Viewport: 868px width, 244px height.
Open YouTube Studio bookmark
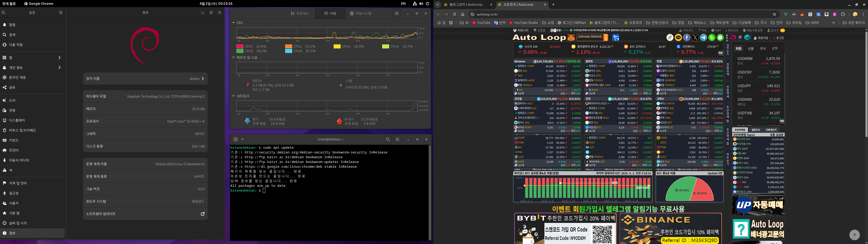(x=523, y=23)
